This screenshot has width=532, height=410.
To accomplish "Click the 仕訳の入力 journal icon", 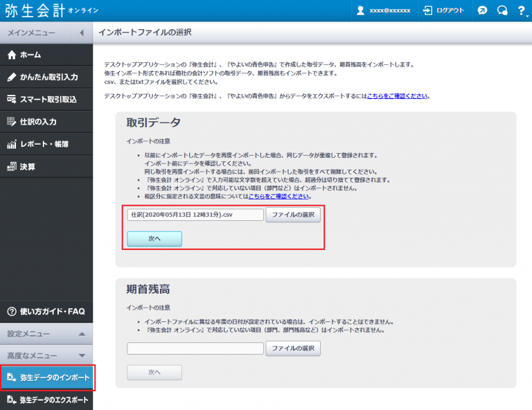I will tap(12, 122).
